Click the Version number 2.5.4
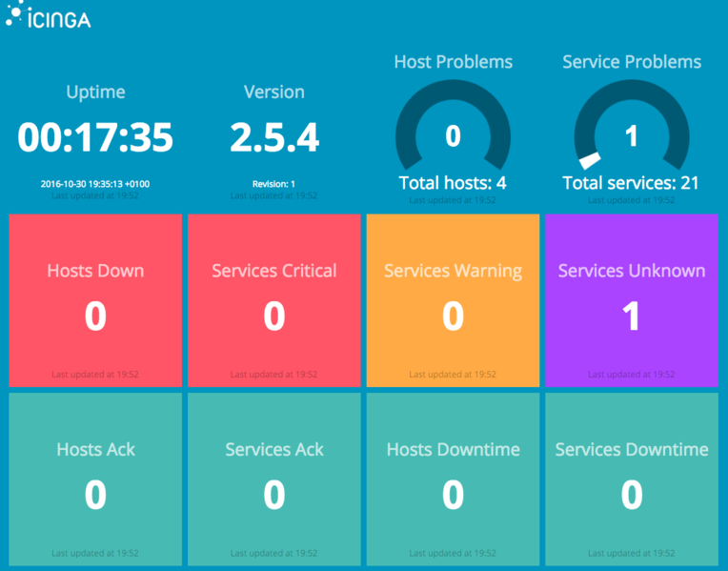 coord(274,137)
